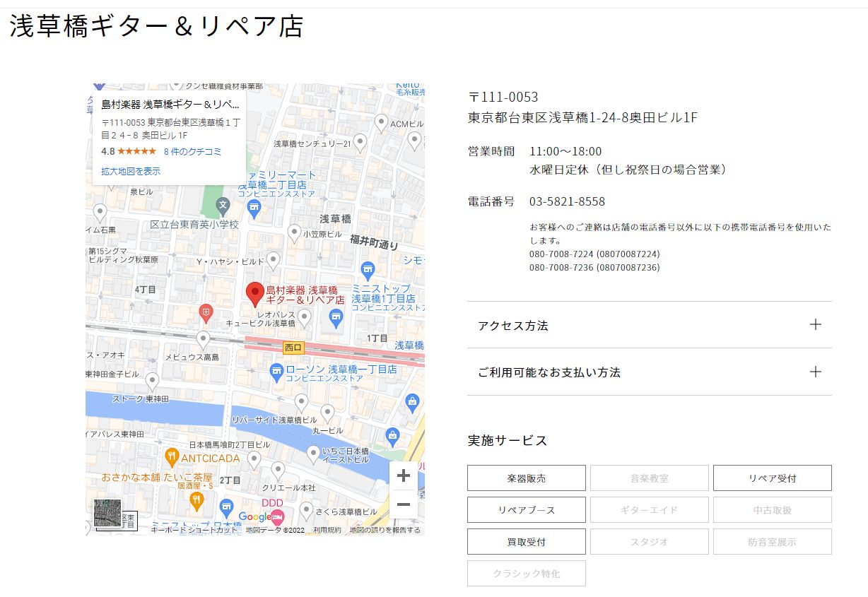The width and height of the screenshot is (868, 597).
Task: Open 拡大地図を表示 larger map link
Action: coord(131,171)
